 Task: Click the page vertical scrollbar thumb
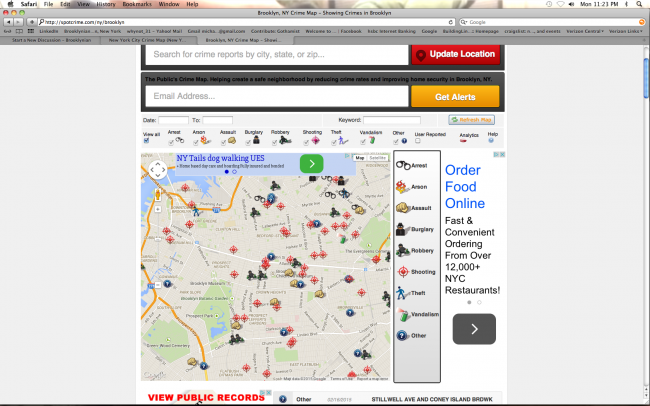point(646,78)
